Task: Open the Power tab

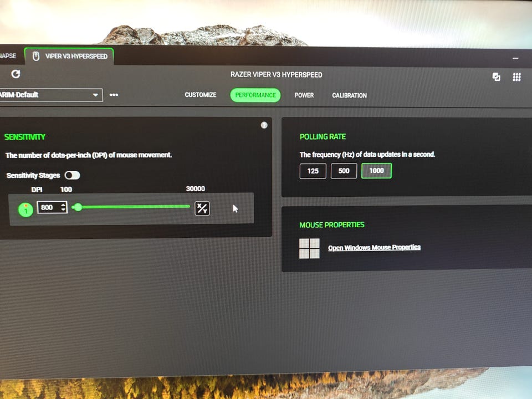Action: point(304,95)
